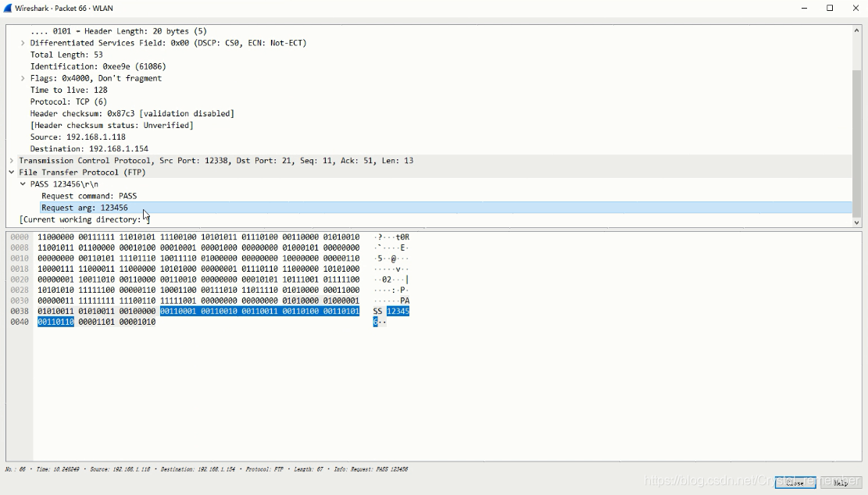Viewport: 868px width, 495px height.
Task: Click the details pane vertical scrollbar thumb
Action: (856, 144)
